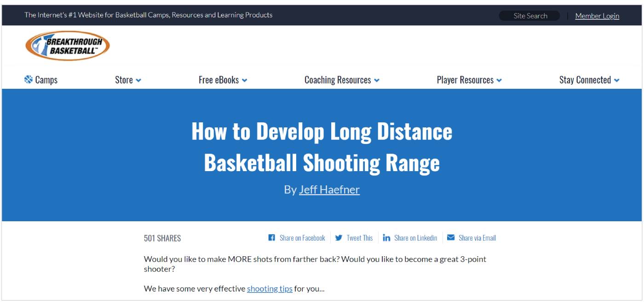Click the Breakthrough Basketball logo
This screenshot has width=644, height=305.
[x=68, y=46]
